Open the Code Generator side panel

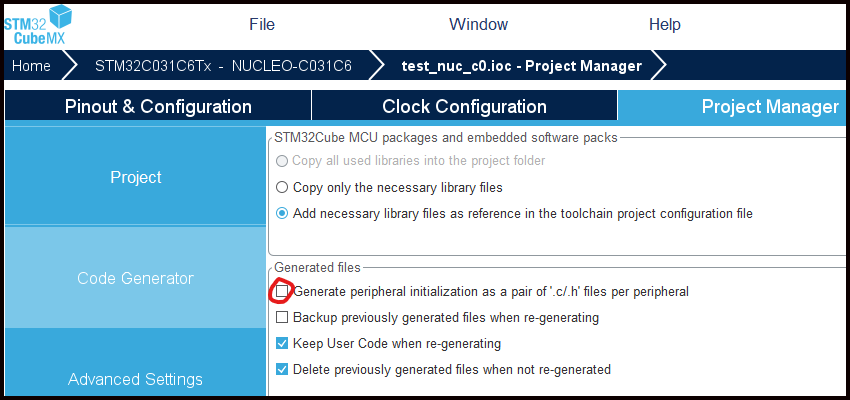[136, 278]
